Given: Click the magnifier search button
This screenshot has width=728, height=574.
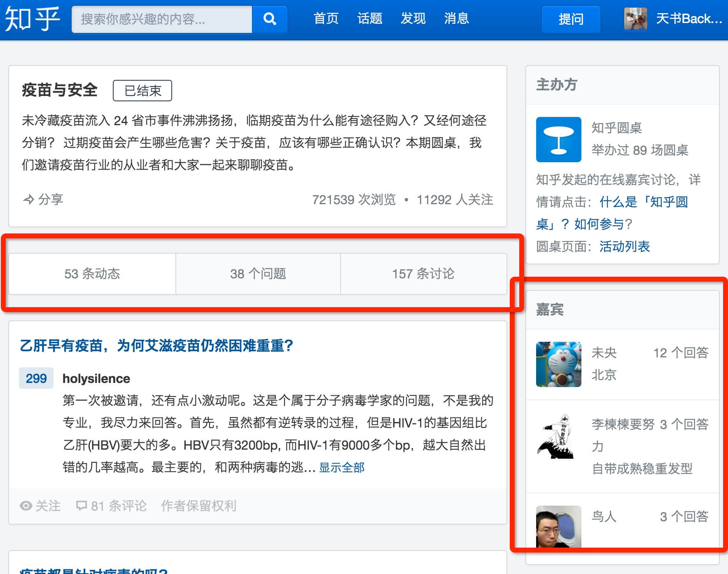Looking at the screenshot, I should pos(270,19).
